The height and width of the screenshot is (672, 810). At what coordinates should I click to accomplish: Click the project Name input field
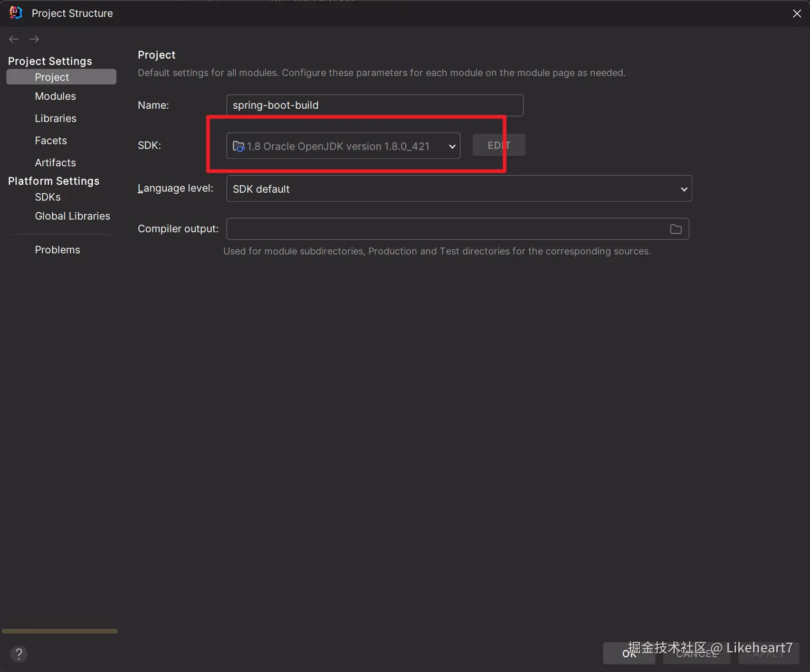(x=375, y=105)
